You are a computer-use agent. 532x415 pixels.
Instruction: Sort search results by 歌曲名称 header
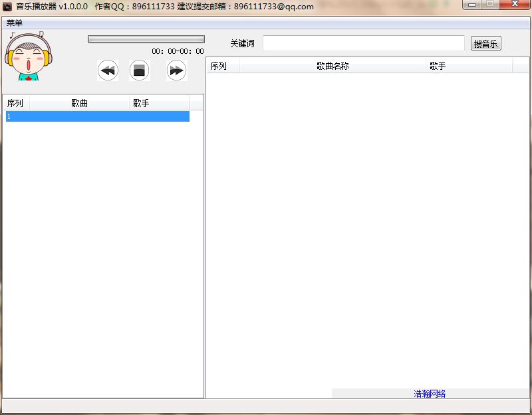pos(332,66)
